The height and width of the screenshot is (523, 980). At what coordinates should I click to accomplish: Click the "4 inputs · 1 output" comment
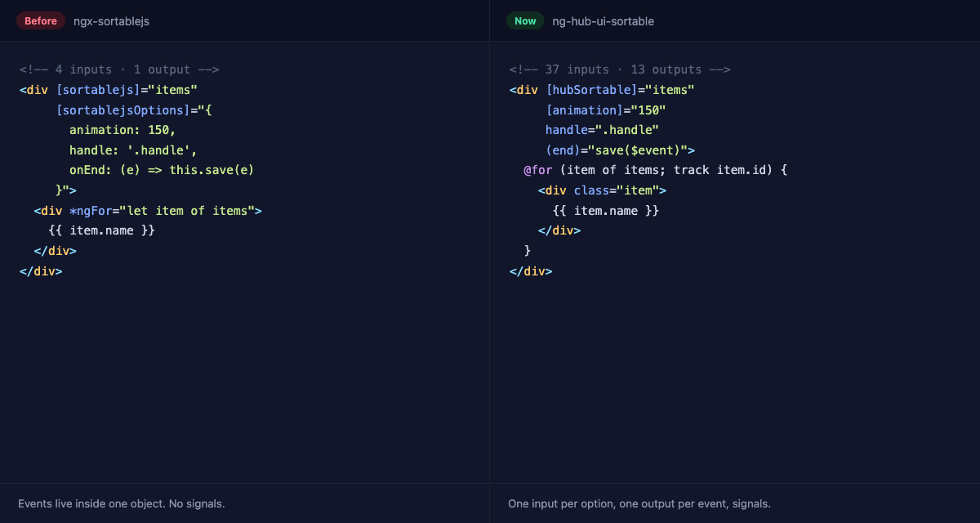pos(119,69)
